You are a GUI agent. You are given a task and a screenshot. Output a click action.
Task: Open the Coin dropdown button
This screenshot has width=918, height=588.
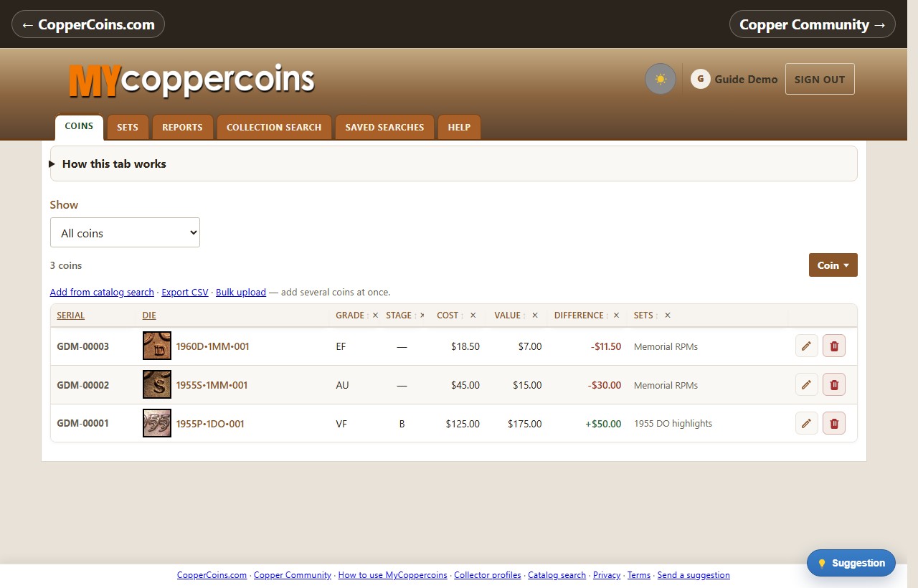(x=833, y=265)
